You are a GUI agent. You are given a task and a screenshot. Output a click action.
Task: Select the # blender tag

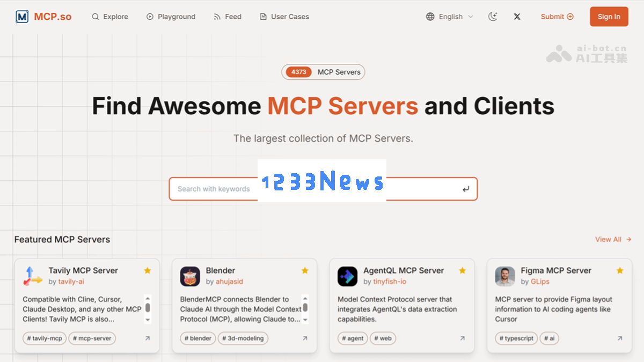point(197,338)
